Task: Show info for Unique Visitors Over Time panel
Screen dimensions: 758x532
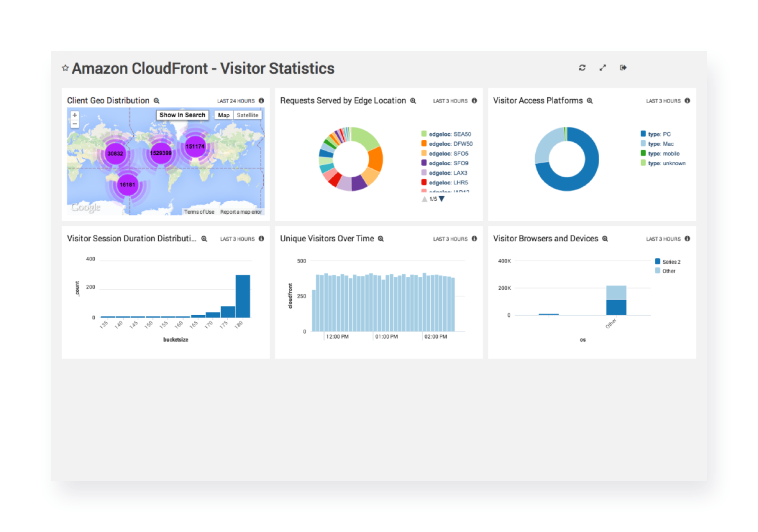Action: pos(475,239)
